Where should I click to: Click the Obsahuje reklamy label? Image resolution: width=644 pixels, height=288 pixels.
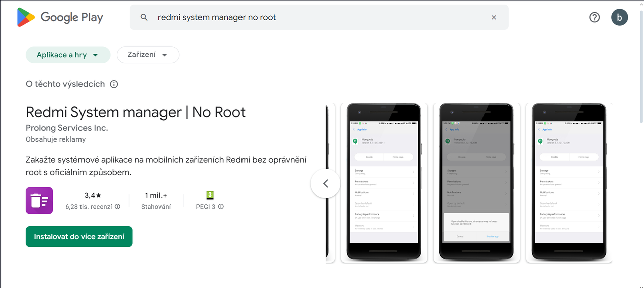tap(56, 139)
